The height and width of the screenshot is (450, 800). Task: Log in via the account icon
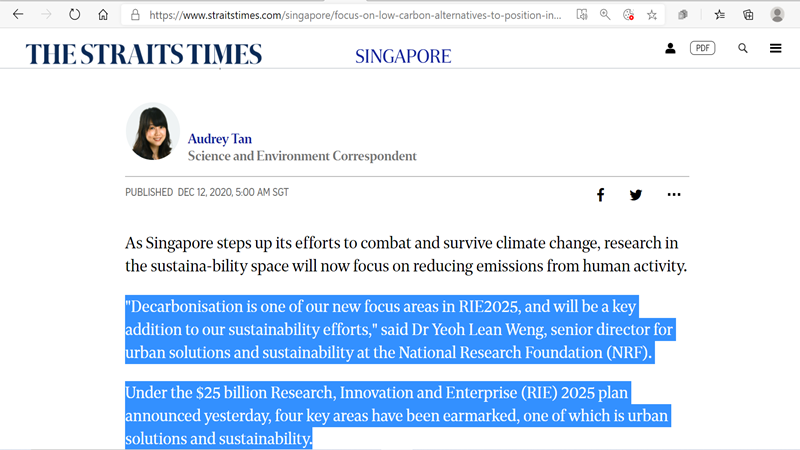click(x=670, y=48)
